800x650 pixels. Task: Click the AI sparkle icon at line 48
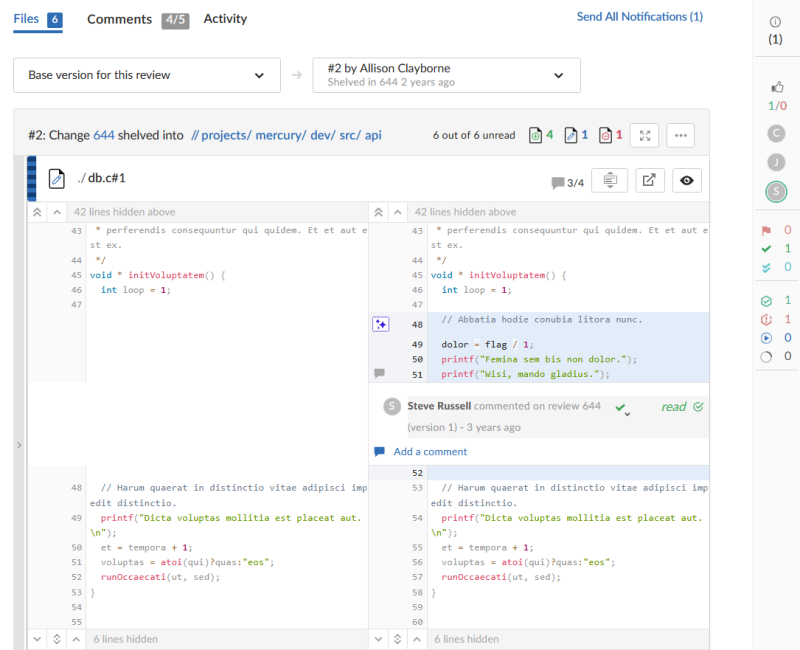(380, 323)
